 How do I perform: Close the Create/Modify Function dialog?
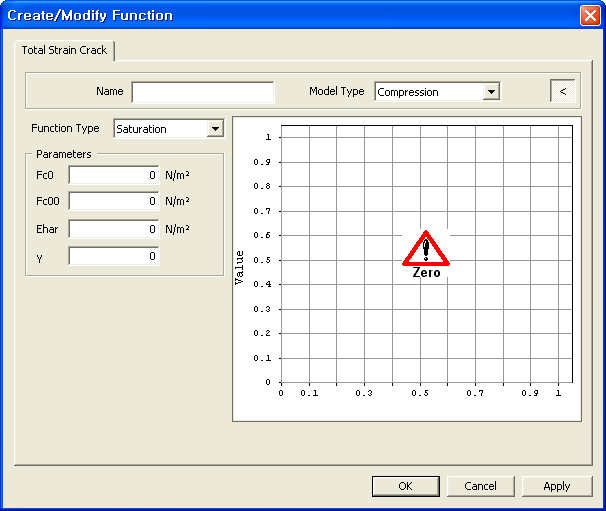point(589,15)
